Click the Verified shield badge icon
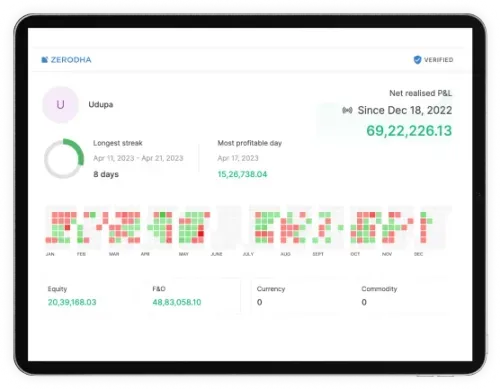The width and height of the screenshot is (500, 390). pyautogui.click(x=417, y=60)
